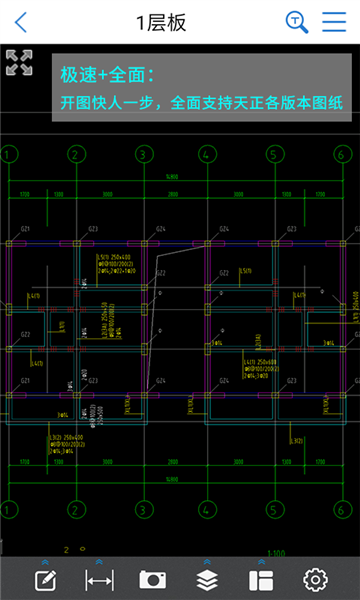Select the edit annotation pencil tool
This screenshot has width=360, height=600.
(46, 580)
